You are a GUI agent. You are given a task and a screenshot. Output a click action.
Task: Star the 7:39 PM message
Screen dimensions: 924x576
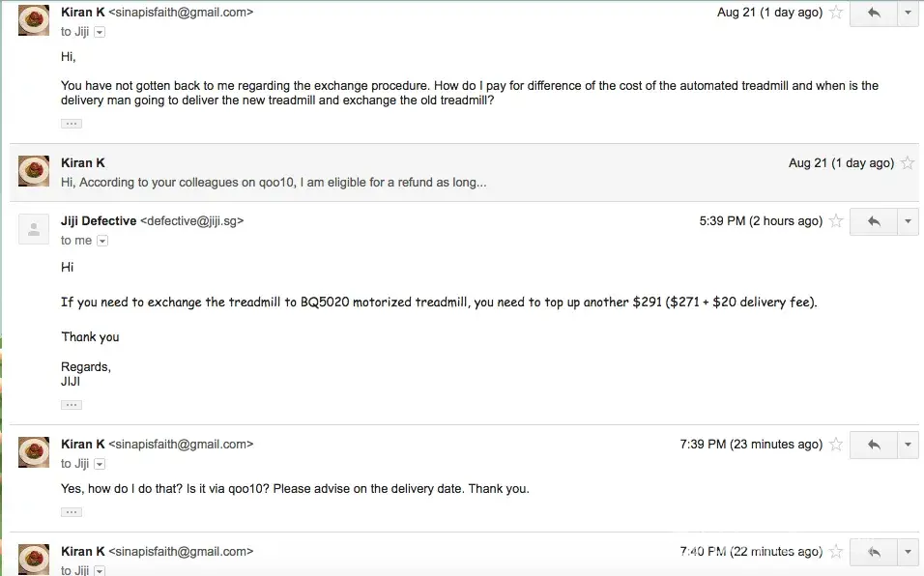(836, 445)
